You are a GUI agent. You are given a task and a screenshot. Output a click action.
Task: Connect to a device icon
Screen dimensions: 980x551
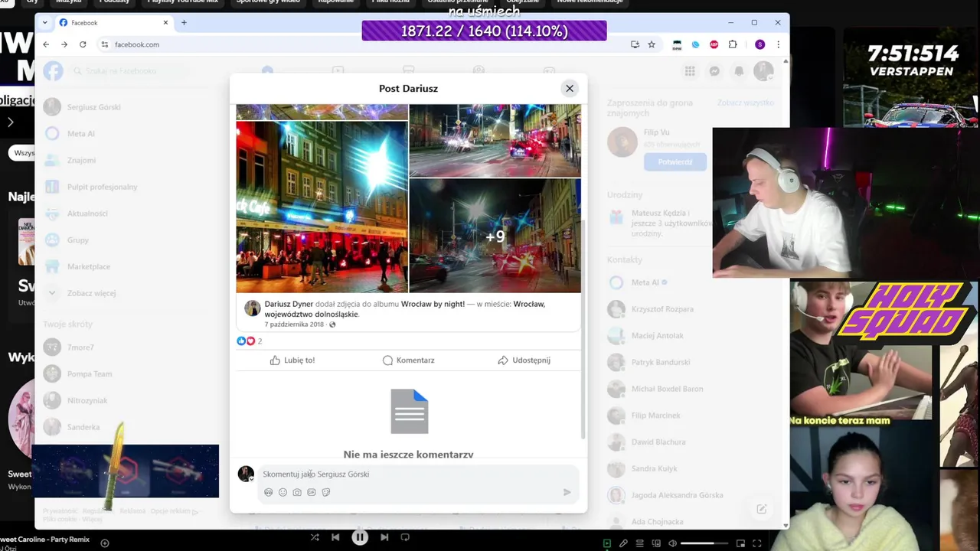pyautogui.click(x=655, y=543)
